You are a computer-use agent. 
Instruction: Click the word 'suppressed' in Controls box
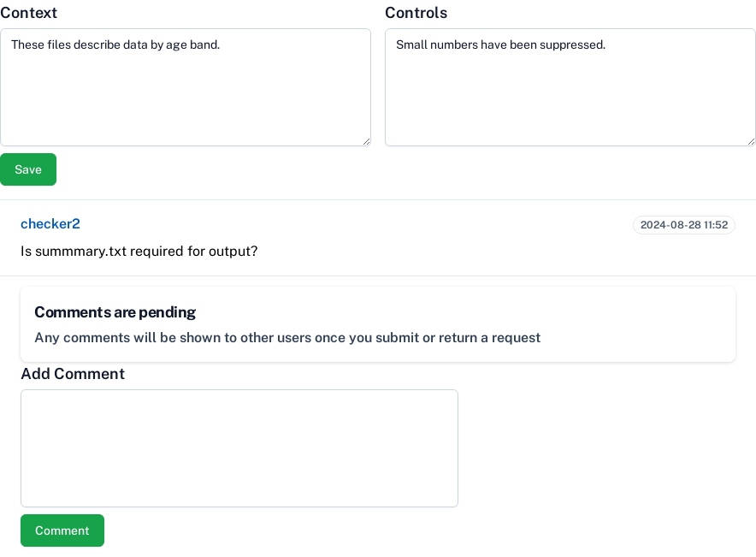(572, 44)
